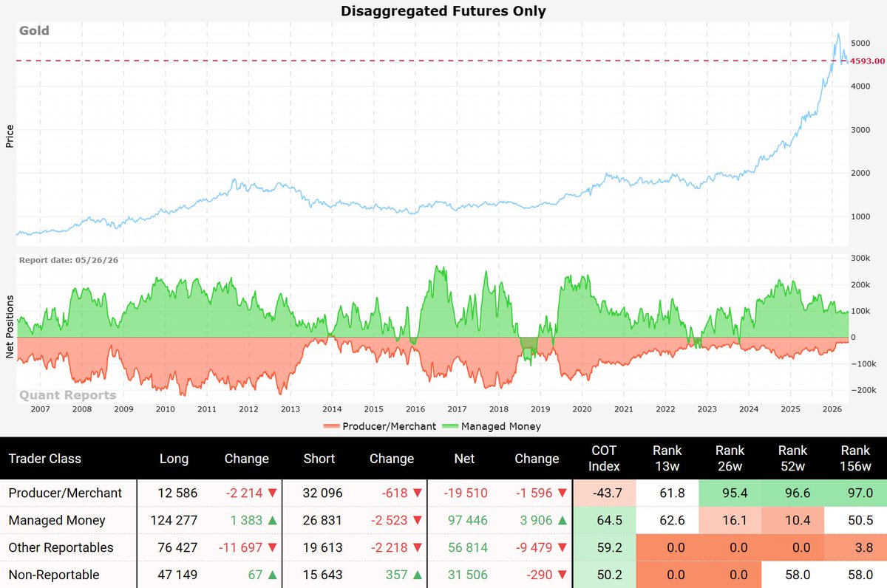The width and height of the screenshot is (887, 588).
Task: Click the Rank 156w cell 97.0
Action: click(855, 493)
